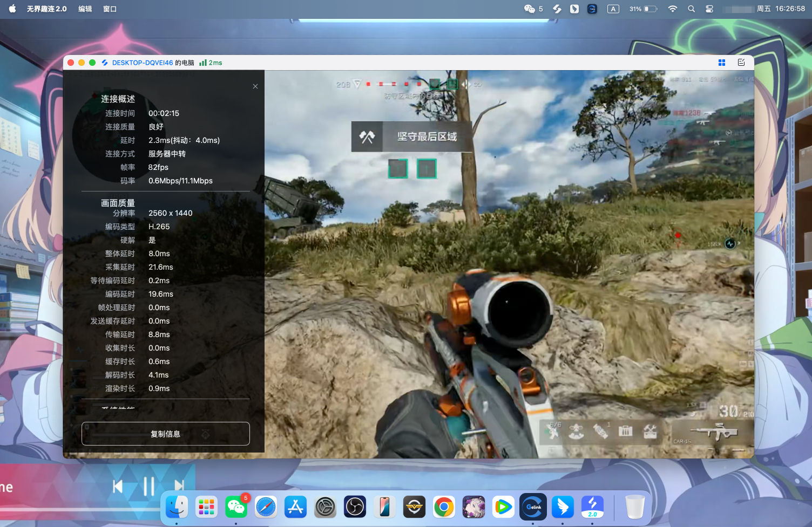Open the 窗口 menu
This screenshot has height=527, width=812.
[110, 9]
